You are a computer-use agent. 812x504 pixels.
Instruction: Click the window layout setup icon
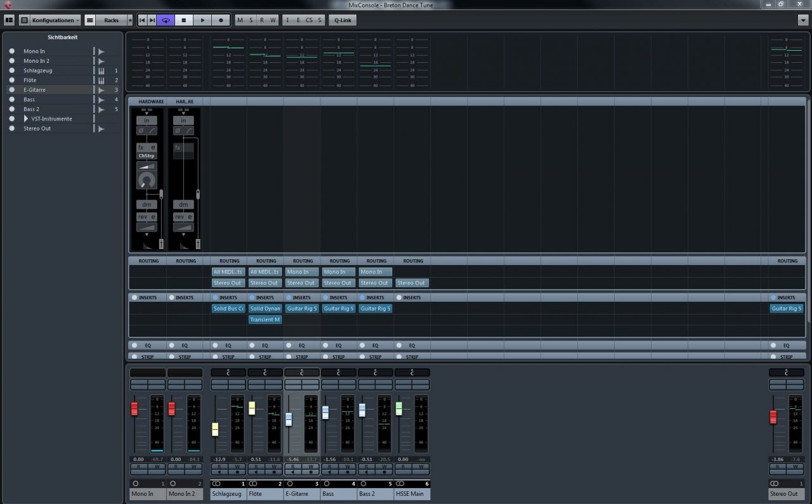9,20
